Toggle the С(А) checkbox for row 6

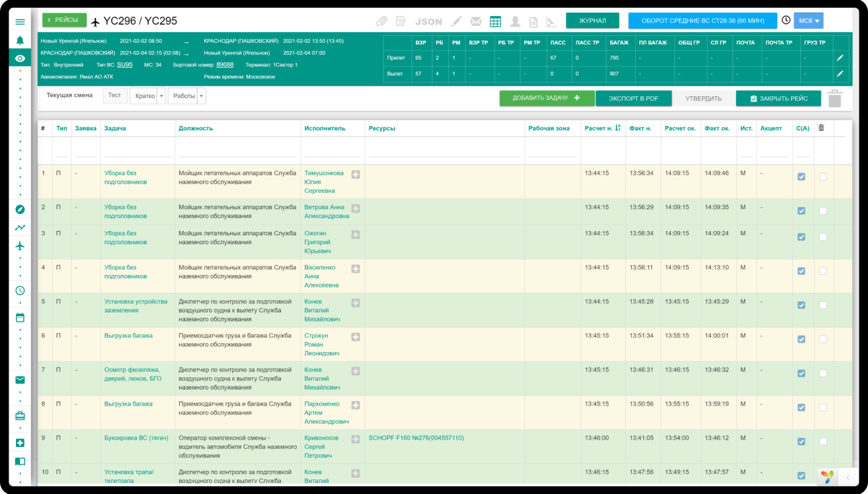coord(801,339)
